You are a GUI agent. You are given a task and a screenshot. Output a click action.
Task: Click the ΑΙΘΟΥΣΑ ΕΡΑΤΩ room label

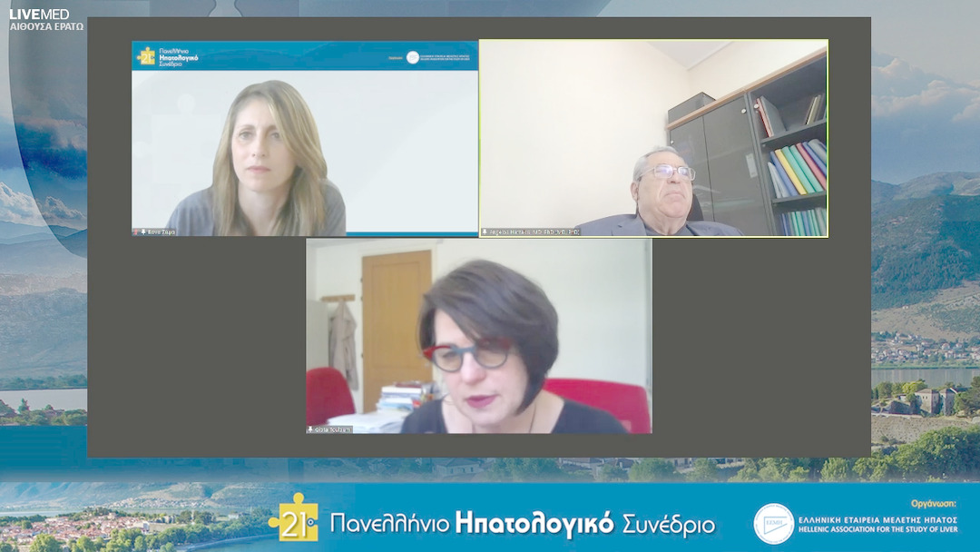pos(46,27)
